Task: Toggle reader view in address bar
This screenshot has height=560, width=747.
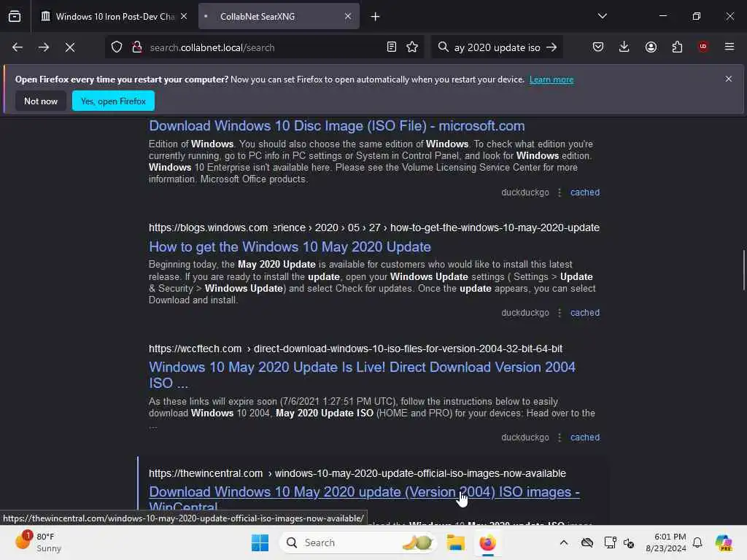Action: point(392,47)
